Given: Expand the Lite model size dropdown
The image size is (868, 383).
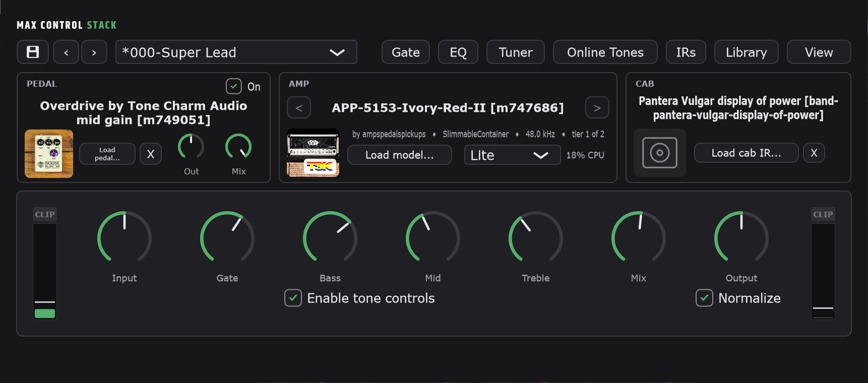Looking at the screenshot, I should tap(513, 155).
